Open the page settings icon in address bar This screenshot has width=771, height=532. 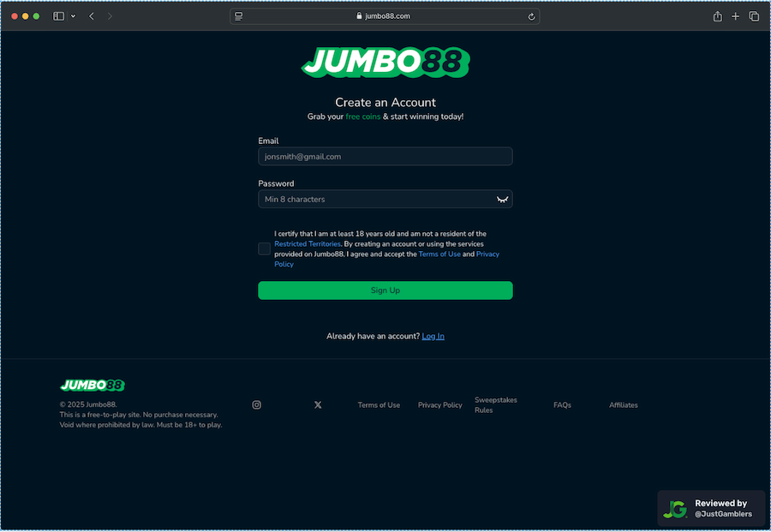pos(238,16)
